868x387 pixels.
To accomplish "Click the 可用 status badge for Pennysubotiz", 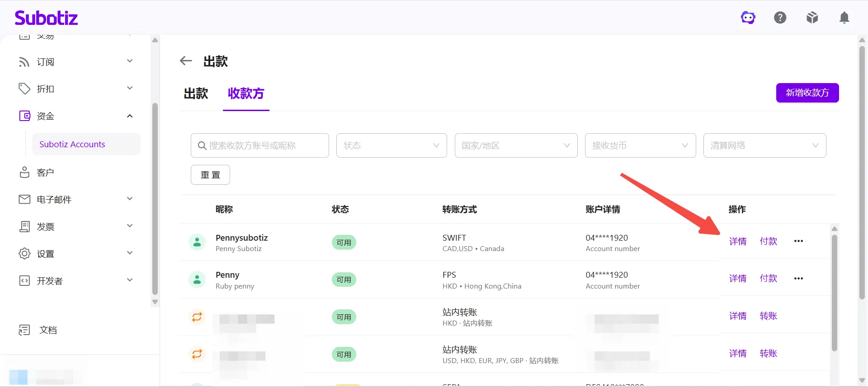I will click(344, 242).
